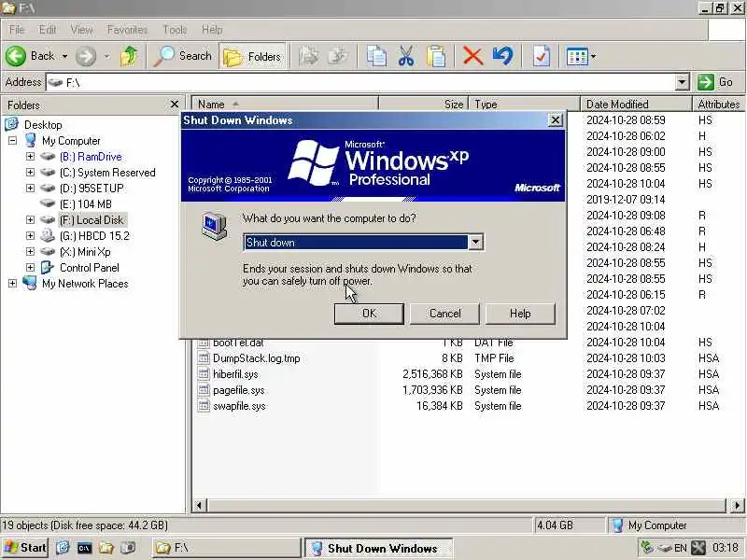
Task: Click the green Back arrow icon
Action: [x=16, y=56]
